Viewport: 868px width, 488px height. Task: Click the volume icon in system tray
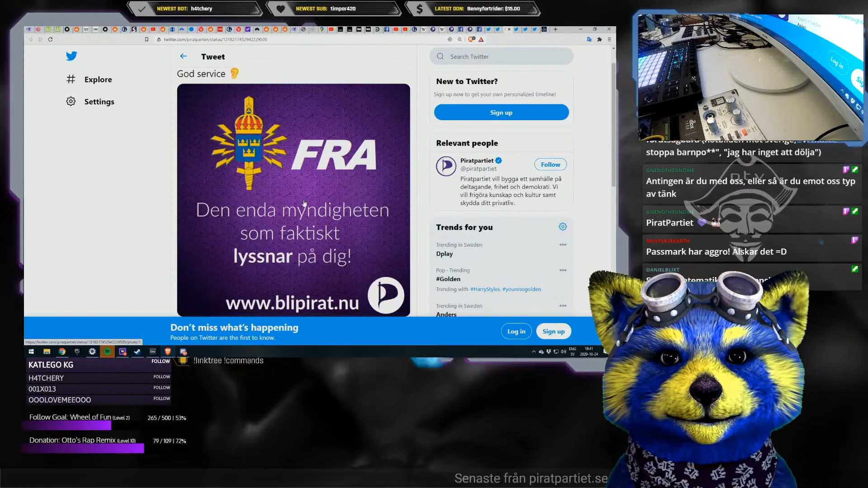click(x=563, y=352)
